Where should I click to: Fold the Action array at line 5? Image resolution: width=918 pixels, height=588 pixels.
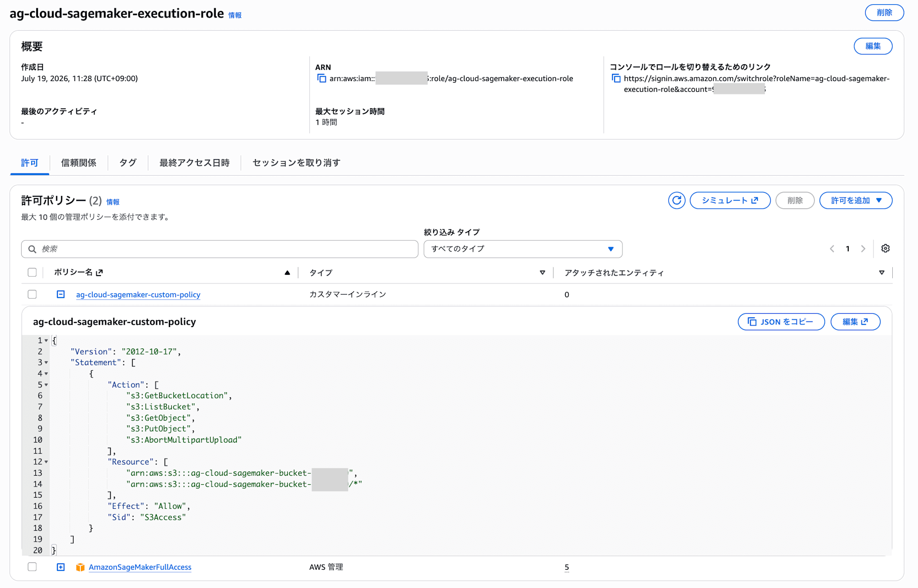(x=46, y=384)
